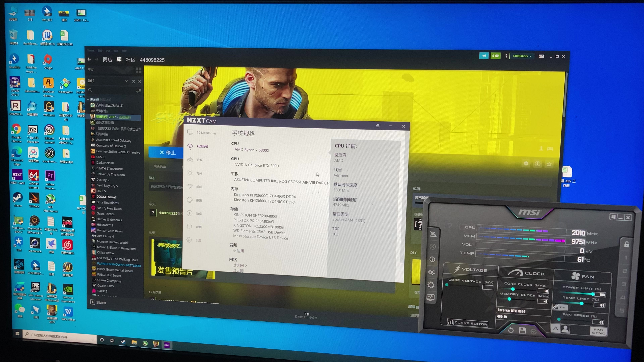Toggle power and temp limit link ON

[x=560, y=307]
